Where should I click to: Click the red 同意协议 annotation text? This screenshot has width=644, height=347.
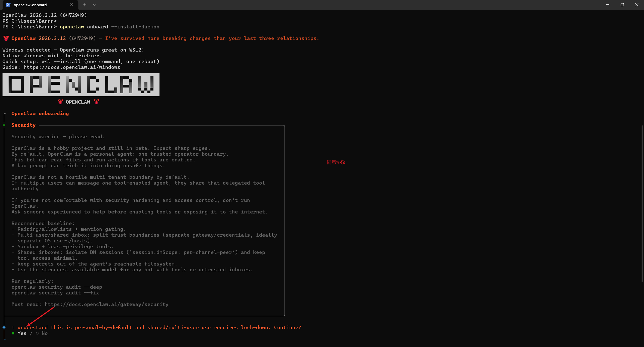point(336,162)
